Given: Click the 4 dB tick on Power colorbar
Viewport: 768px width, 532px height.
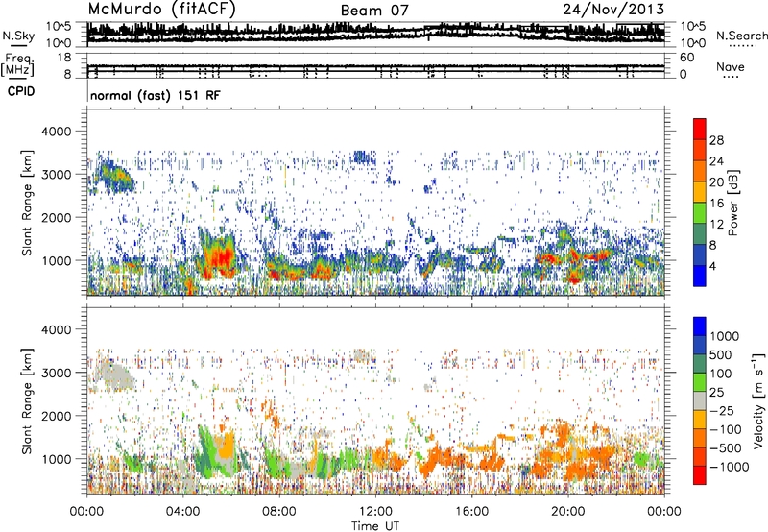Looking at the screenshot, I should click(712, 266).
